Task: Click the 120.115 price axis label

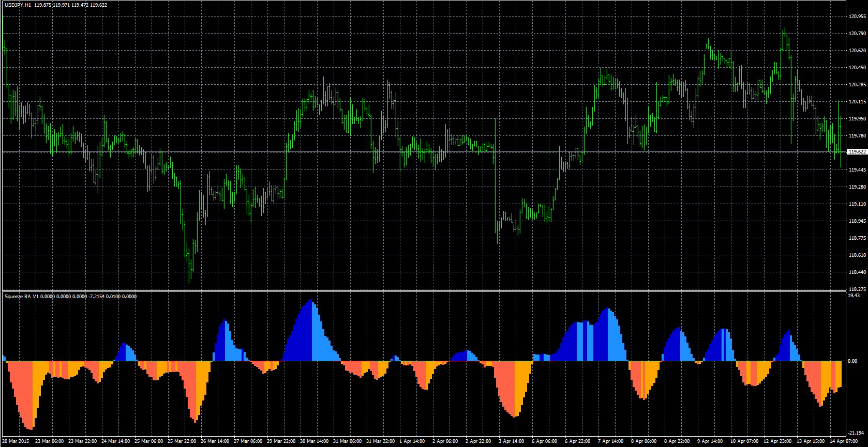Action: 857,102
